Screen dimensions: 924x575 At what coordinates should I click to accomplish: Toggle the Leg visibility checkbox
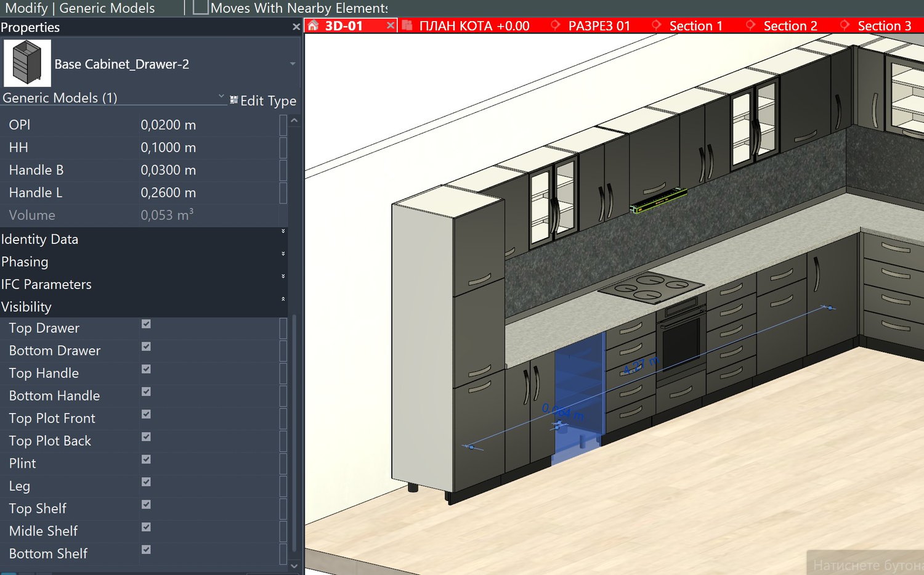coord(146,482)
